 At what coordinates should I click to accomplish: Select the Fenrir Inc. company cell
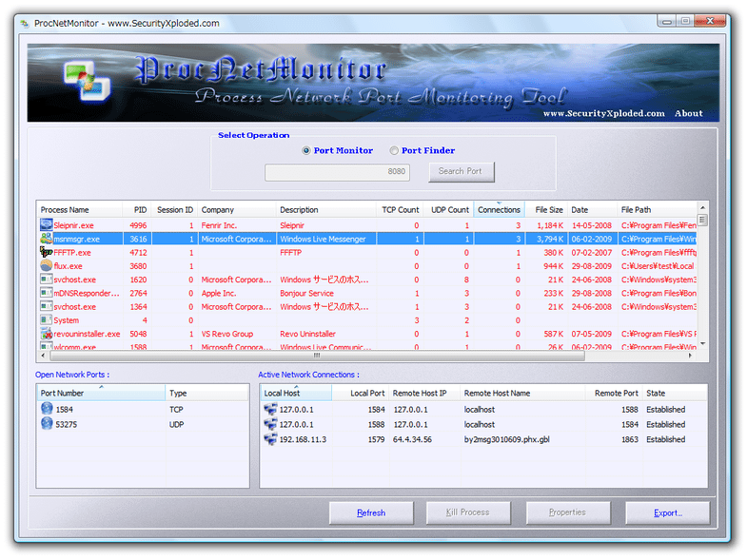[219, 225]
